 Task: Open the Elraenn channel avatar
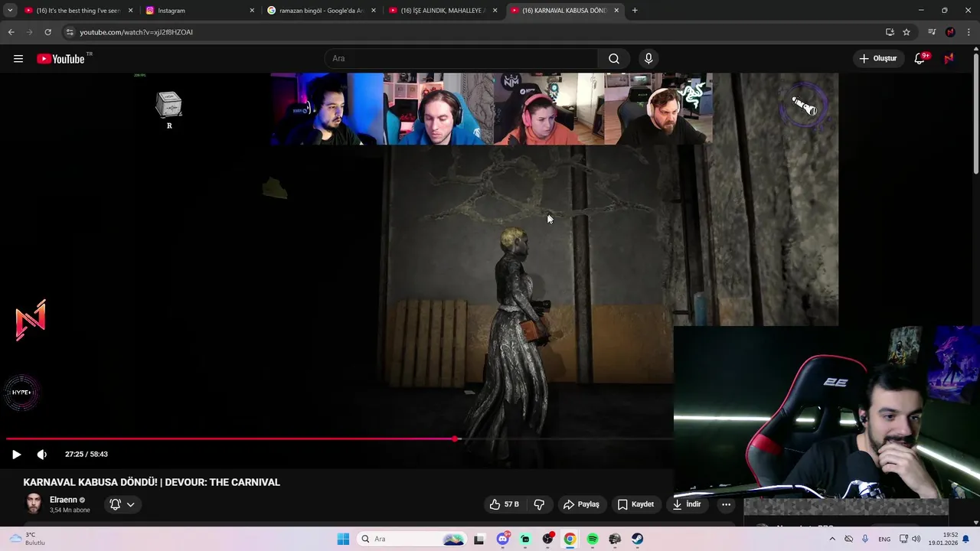(34, 504)
